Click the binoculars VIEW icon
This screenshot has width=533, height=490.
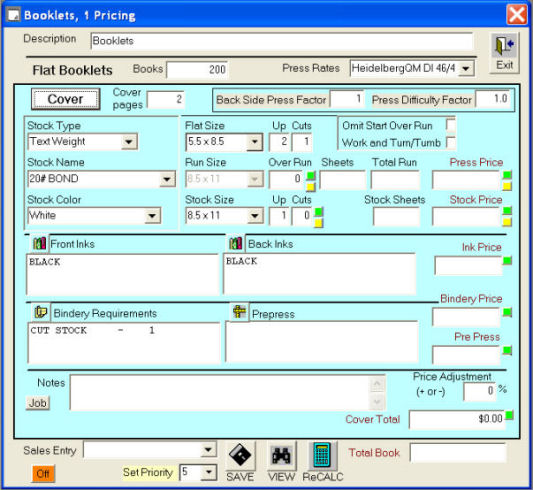281,455
